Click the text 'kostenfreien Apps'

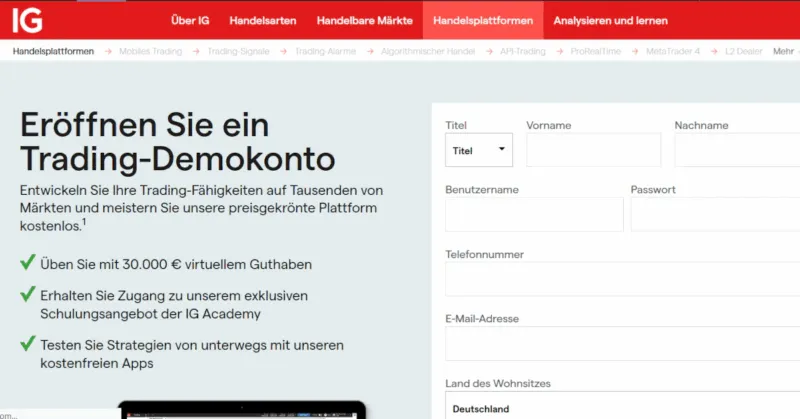(x=97, y=363)
